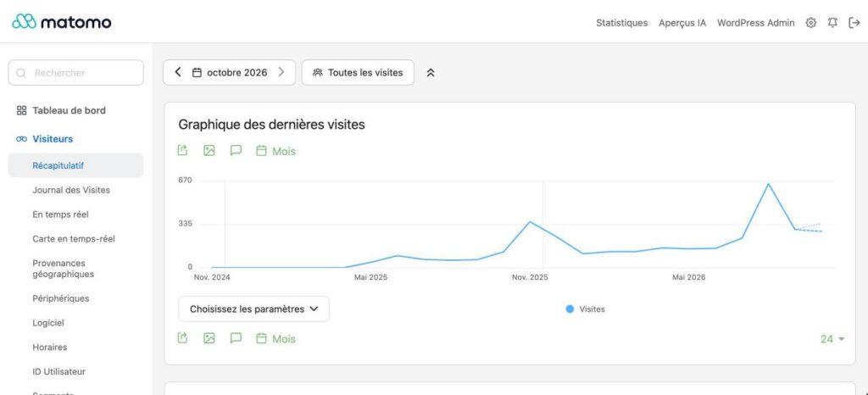Open Logiciel page

click(x=48, y=323)
